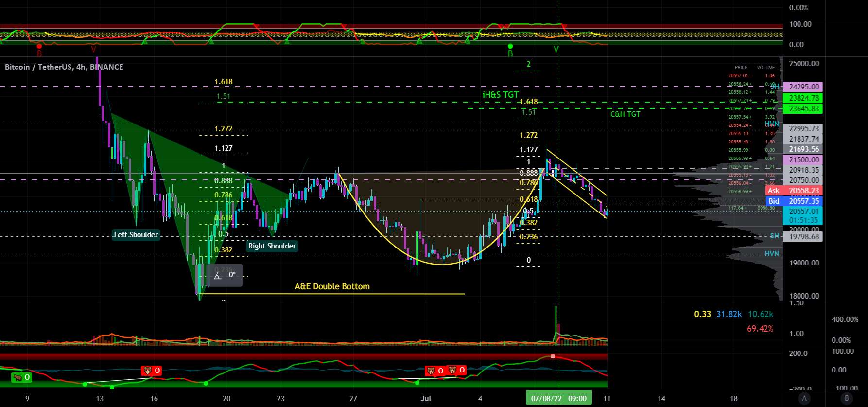Open the Bitcoin / TetherUS symbol title
The width and height of the screenshot is (868, 407).
point(64,67)
